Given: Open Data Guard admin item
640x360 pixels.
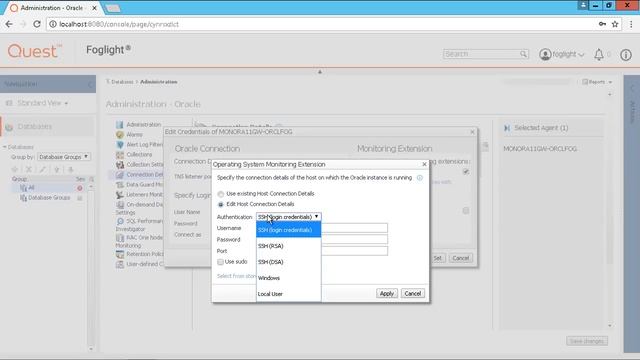Looking at the screenshot, I should coord(144,184).
